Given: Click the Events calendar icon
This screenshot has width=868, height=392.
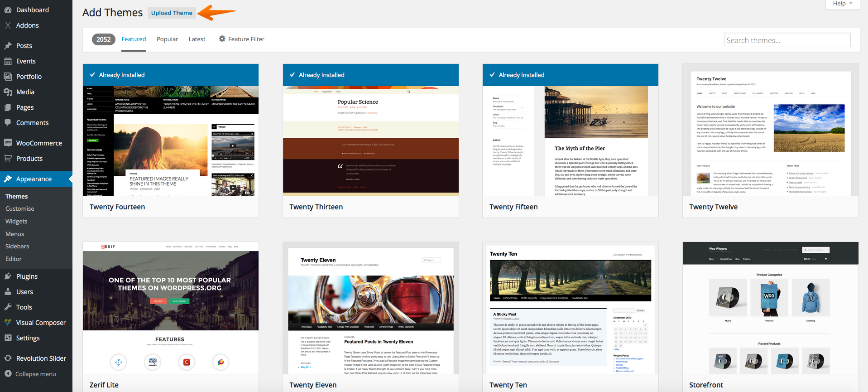Looking at the screenshot, I should (8, 61).
